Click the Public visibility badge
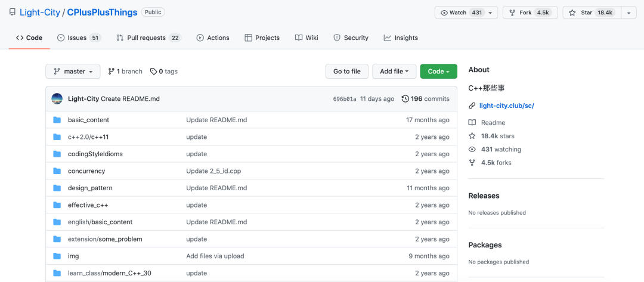This screenshot has height=282, width=644. click(x=153, y=13)
